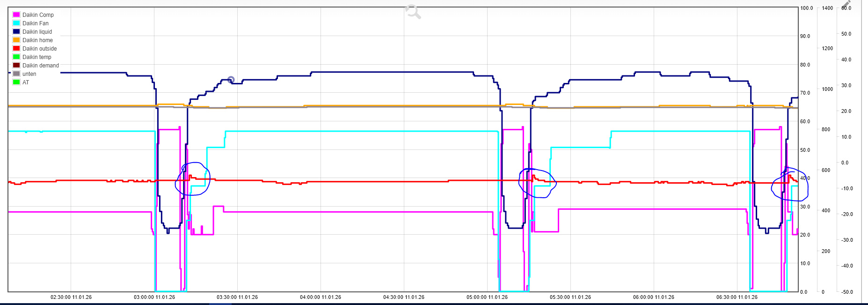The height and width of the screenshot is (305, 868).
Task: Click the cyan Daikin Fan swatch
Action: (x=16, y=23)
